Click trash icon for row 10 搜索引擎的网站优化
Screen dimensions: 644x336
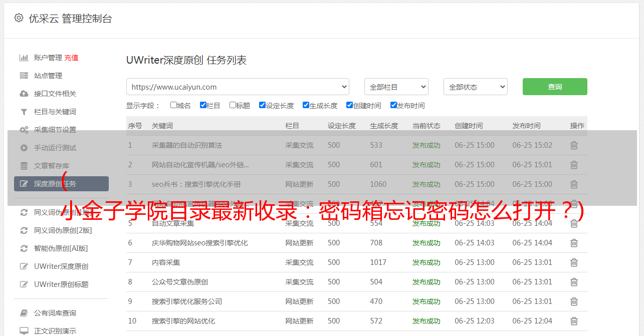tap(574, 321)
